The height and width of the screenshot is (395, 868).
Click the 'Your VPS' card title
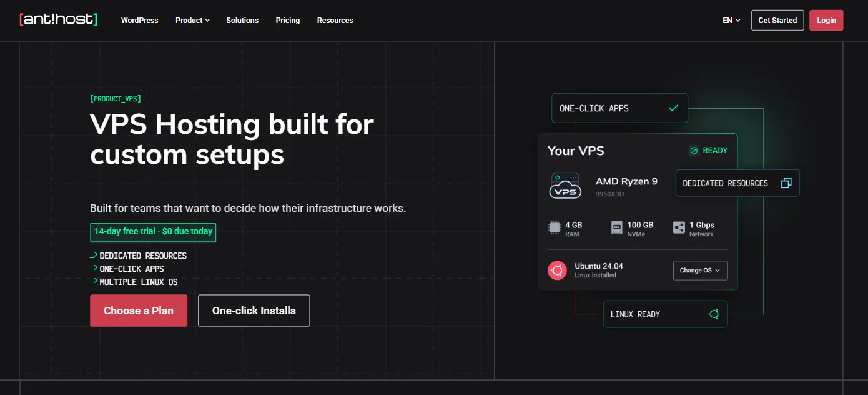576,151
